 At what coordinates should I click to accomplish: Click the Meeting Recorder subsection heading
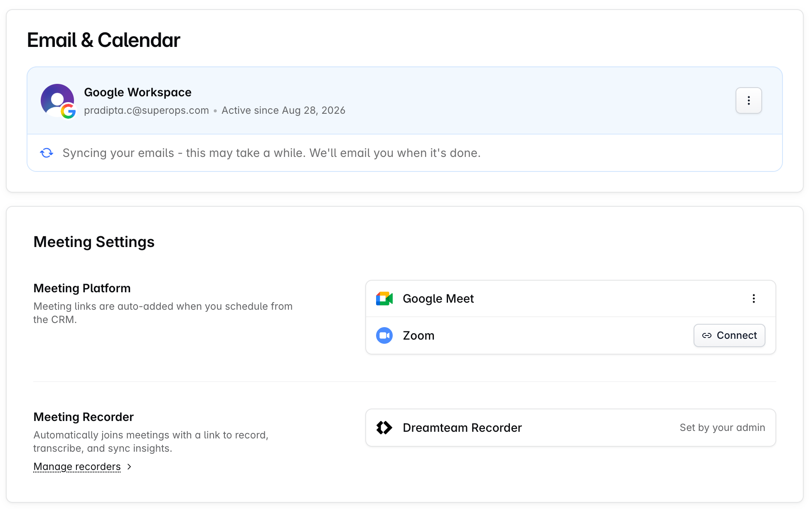click(x=84, y=417)
